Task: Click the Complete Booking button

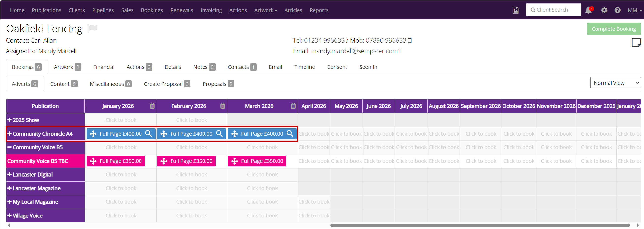Action: (x=613, y=29)
